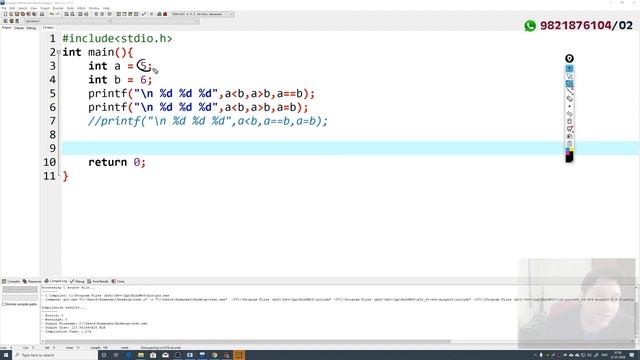Image resolution: width=640 pixels, height=360 pixels.
Task: Click the Compile toolbar icon
Action: 119,14
